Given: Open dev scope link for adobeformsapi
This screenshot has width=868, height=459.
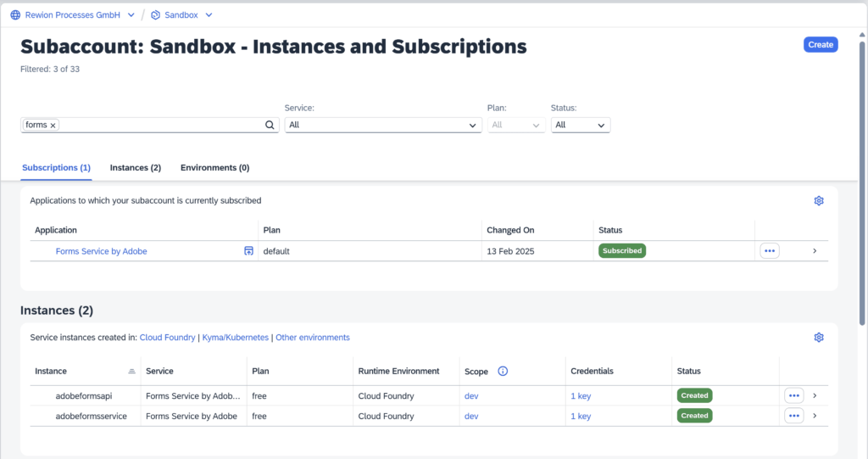Looking at the screenshot, I should (x=471, y=396).
